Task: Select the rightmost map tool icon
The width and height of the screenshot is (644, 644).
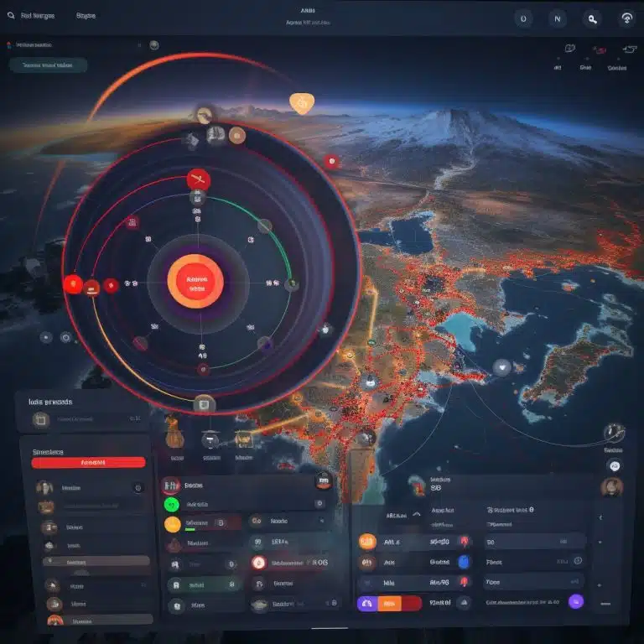Action: 630,49
